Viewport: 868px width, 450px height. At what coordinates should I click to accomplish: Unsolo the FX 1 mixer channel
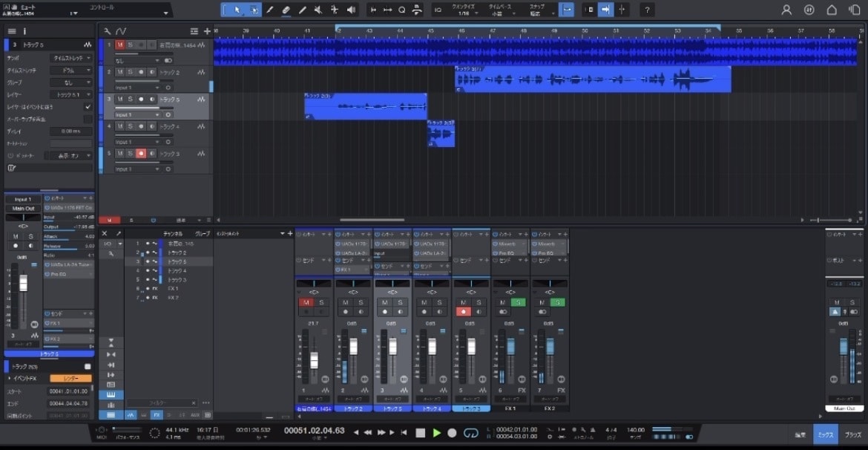[518, 302]
